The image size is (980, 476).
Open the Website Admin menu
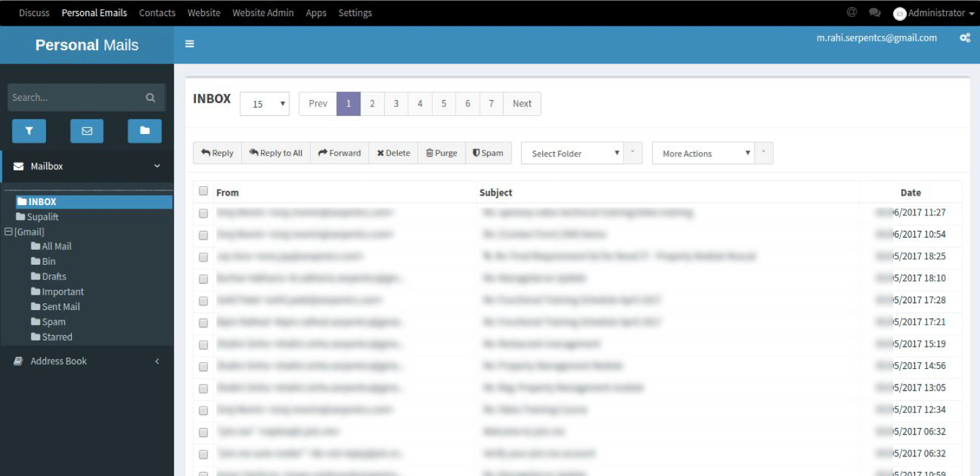(x=263, y=12)
